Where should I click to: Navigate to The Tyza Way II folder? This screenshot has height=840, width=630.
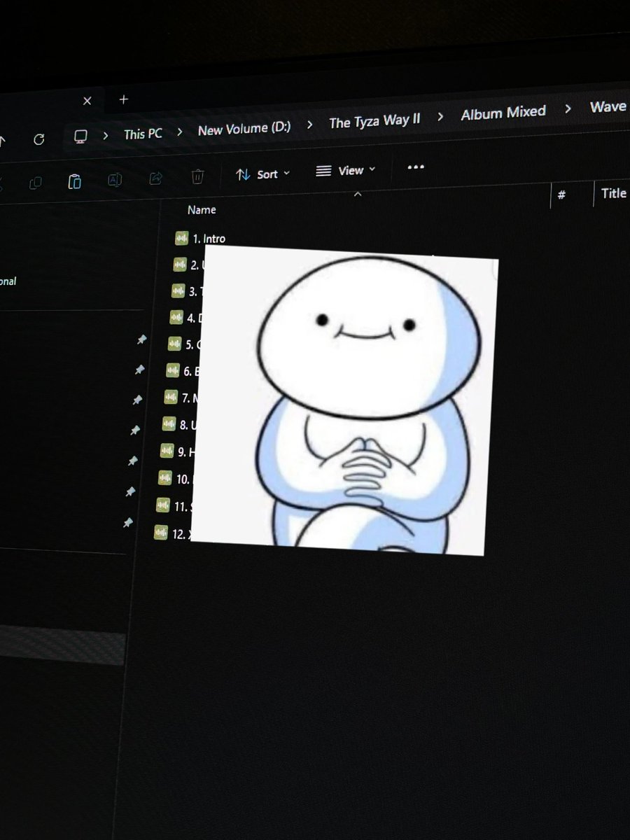374,121
